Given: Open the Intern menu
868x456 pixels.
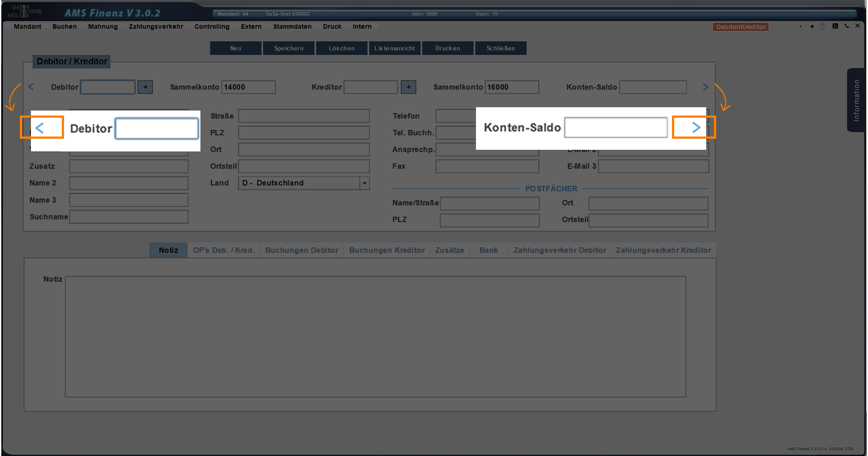Looking at the screenshot, I should click(362, 27).
